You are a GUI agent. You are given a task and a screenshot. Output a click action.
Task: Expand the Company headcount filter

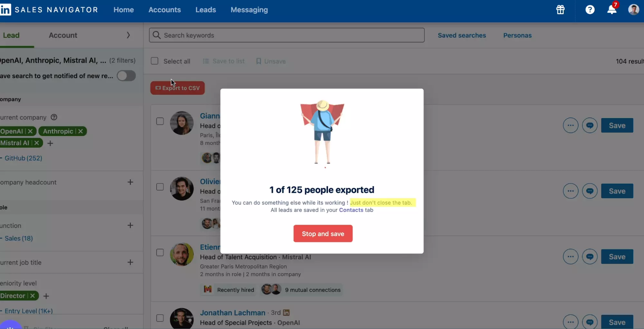pos(130,182)
